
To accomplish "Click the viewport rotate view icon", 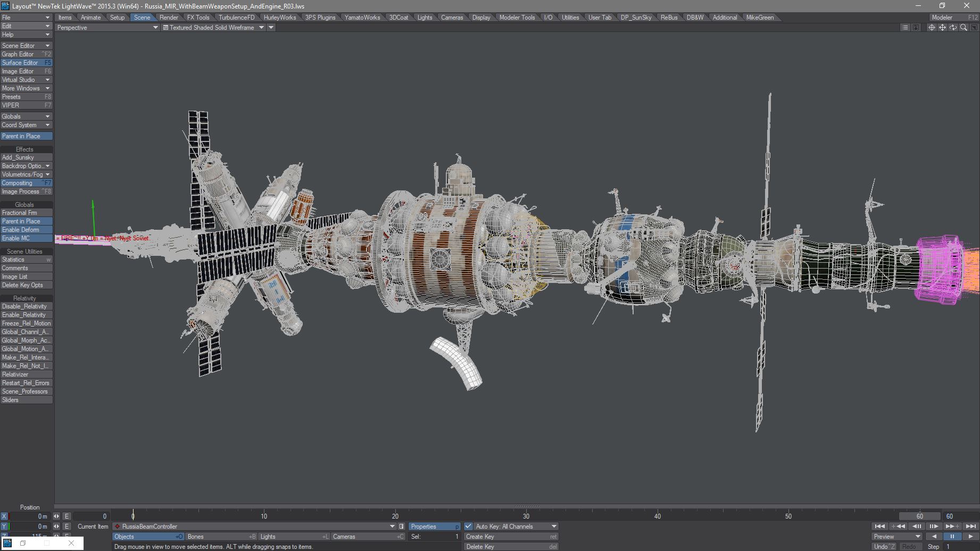I will click(x=952, y=28).
